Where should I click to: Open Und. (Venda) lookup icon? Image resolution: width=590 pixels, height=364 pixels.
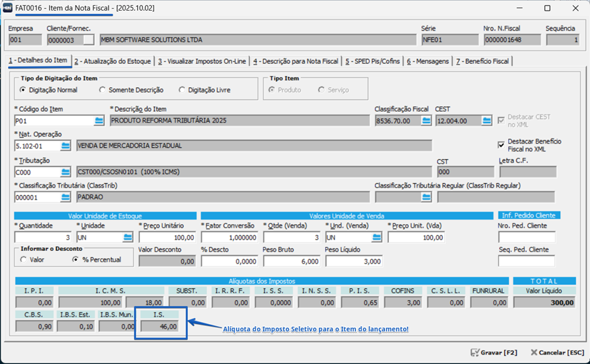(376, 237)
